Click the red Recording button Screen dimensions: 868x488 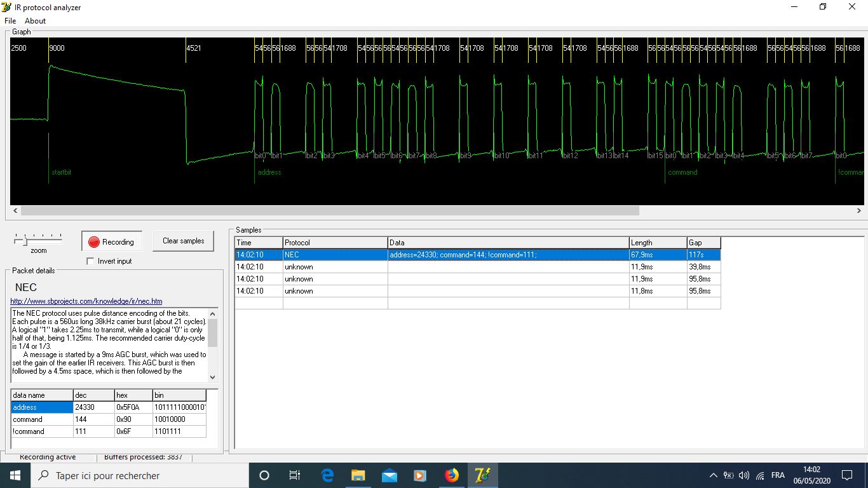coord(112,241)
